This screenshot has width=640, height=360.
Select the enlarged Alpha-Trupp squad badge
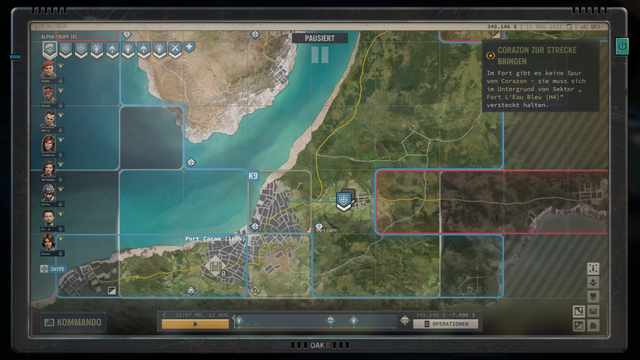point(49,50)
